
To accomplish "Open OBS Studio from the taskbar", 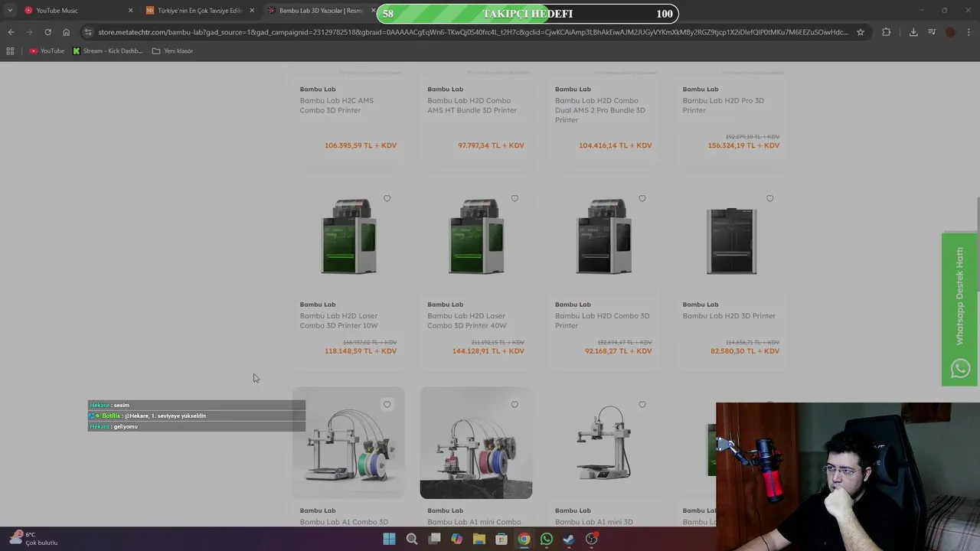I will point(592,539).
